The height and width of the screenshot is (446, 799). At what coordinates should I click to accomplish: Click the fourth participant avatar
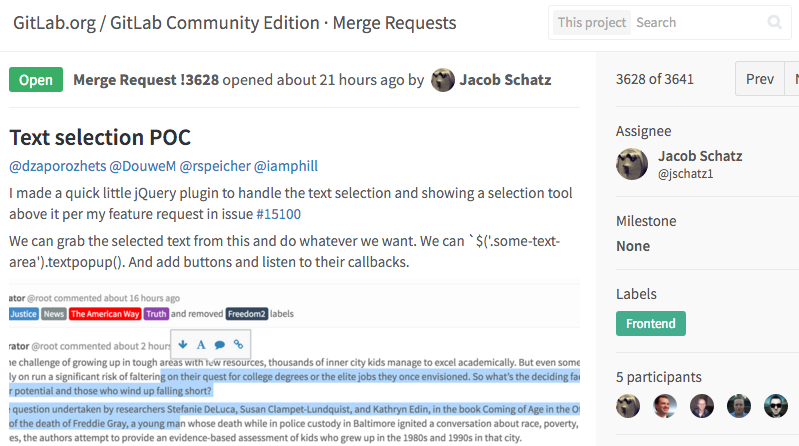coord(739,406)
